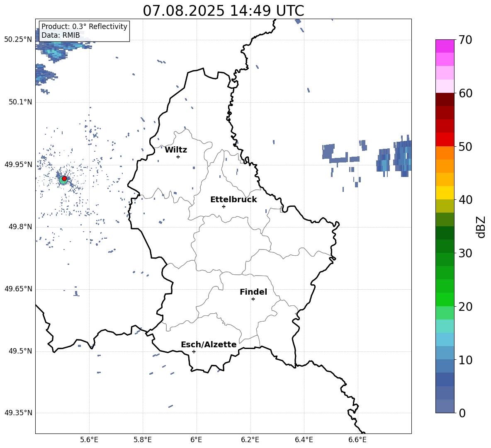Click the 5.6°E longitude label
Image resolution: width=491 pixels, height=448 pixels.
click(x=89, y=440)
